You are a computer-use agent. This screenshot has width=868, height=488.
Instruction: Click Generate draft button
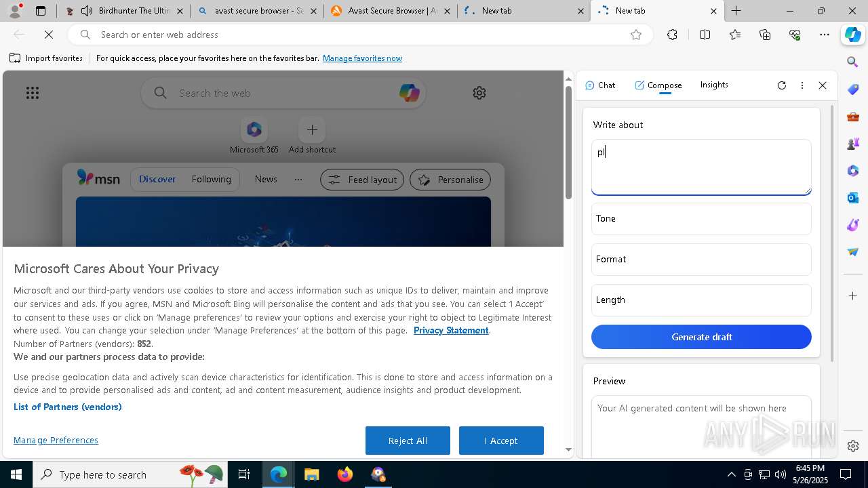pos(701,337)
